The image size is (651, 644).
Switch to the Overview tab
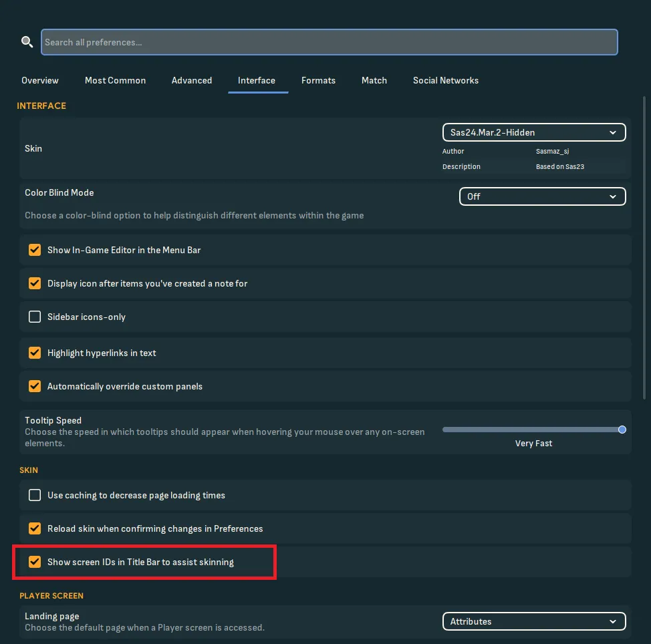39,80
